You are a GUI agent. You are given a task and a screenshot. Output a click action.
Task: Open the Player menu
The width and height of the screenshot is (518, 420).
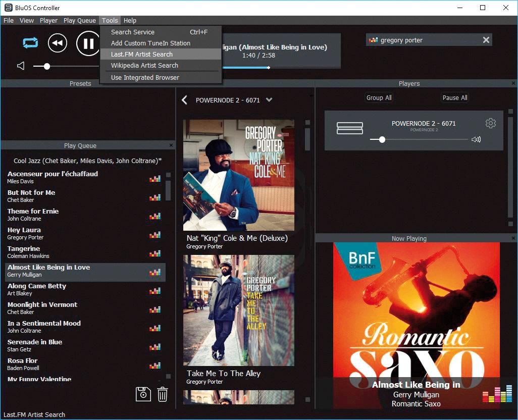click(x=48, y=21)
